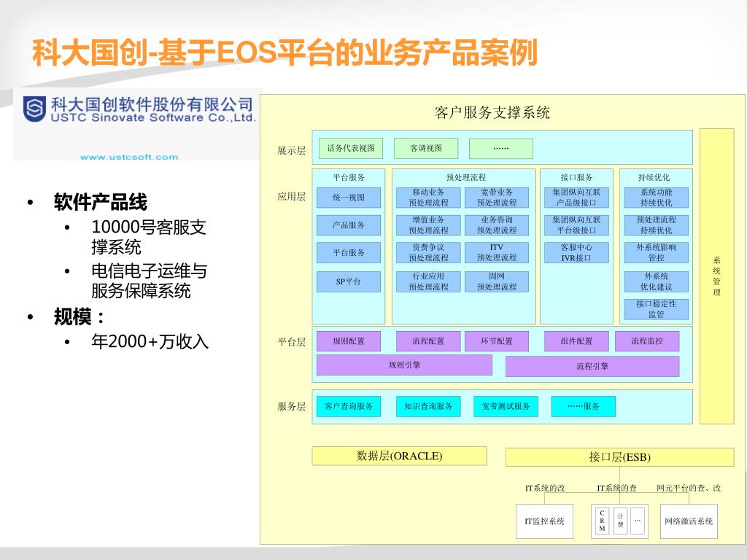Click the 系统功能持续优化 box

[x=657, y=198]
